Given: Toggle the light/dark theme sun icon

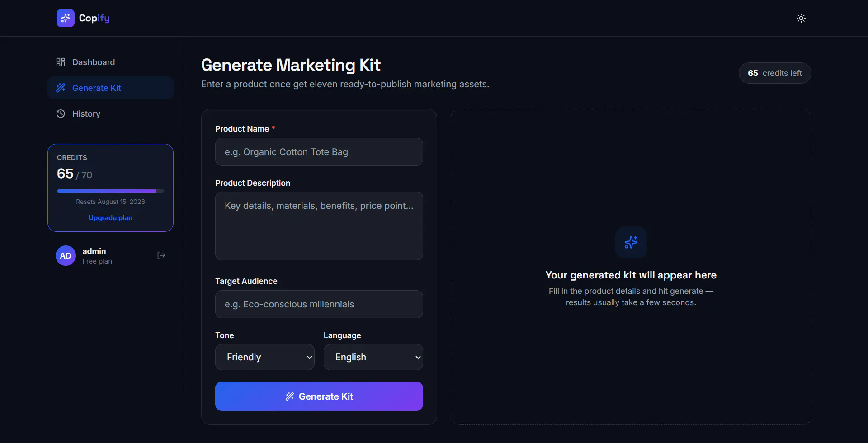Looking at the screenshot, I should click(x=801, y=18).
